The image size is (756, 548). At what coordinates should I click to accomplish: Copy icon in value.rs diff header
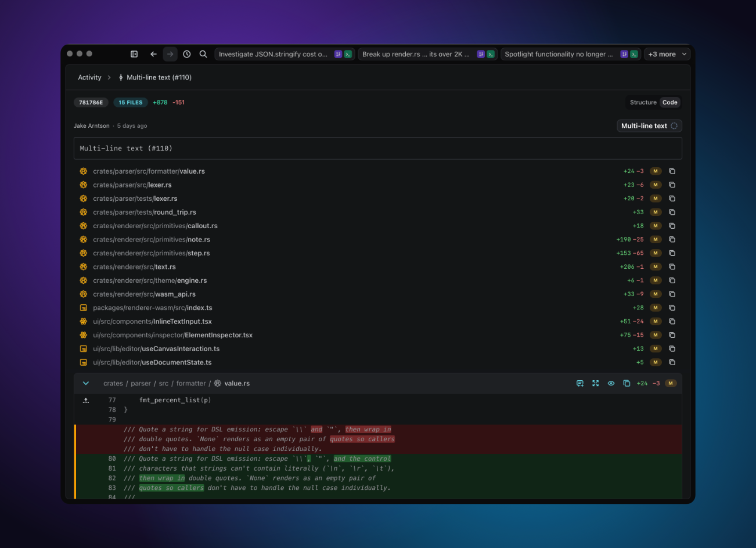[627, 383]
